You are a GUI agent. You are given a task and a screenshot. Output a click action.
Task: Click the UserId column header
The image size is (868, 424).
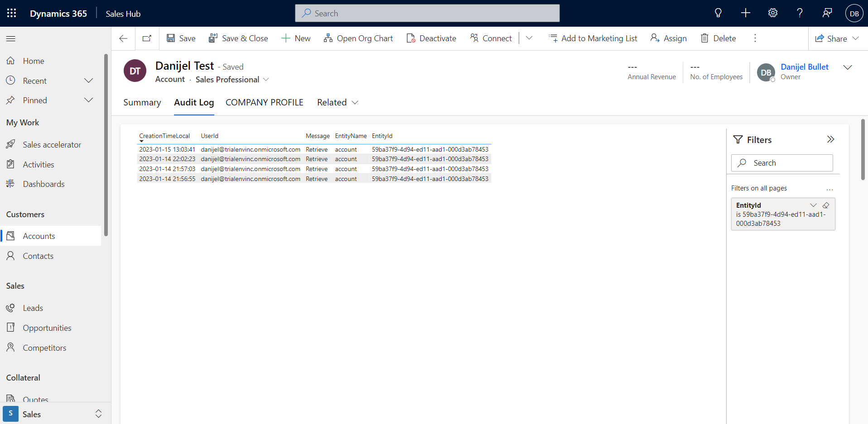point(210,136)
